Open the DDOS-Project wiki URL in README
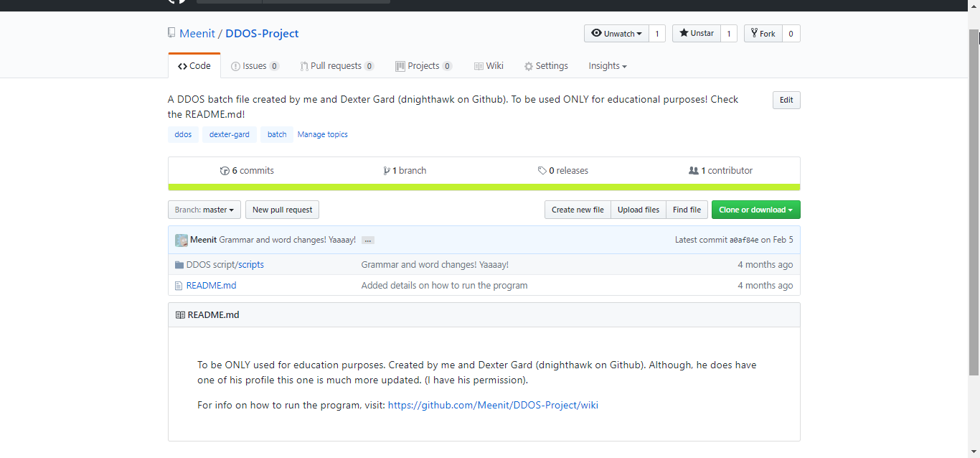This screenshot has height=458, width=980. tap(493, 405)
